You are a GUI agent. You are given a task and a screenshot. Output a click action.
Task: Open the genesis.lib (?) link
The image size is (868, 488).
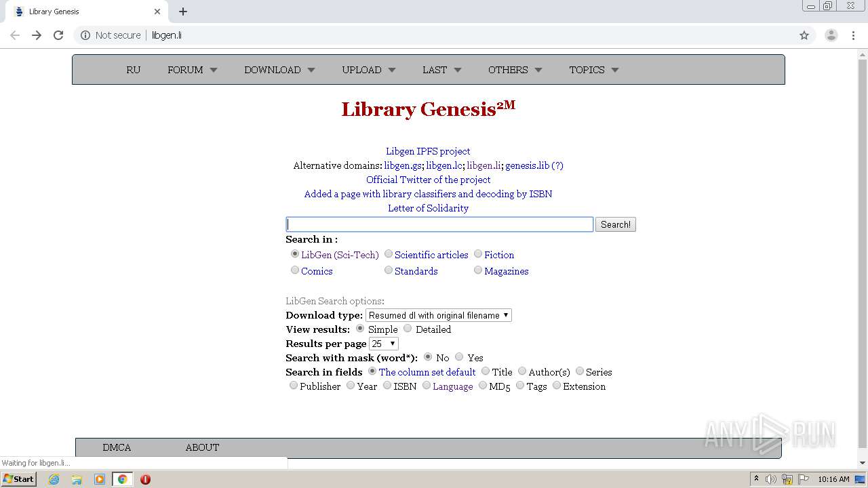tap(534, 165)
